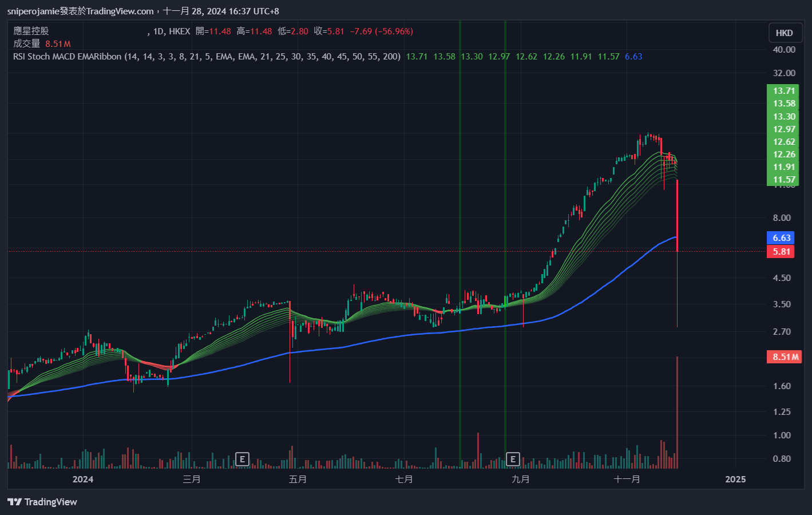The image size is (812, 515).
Task: Click the 40.00 mark on price scale
Action: point(783,50)
